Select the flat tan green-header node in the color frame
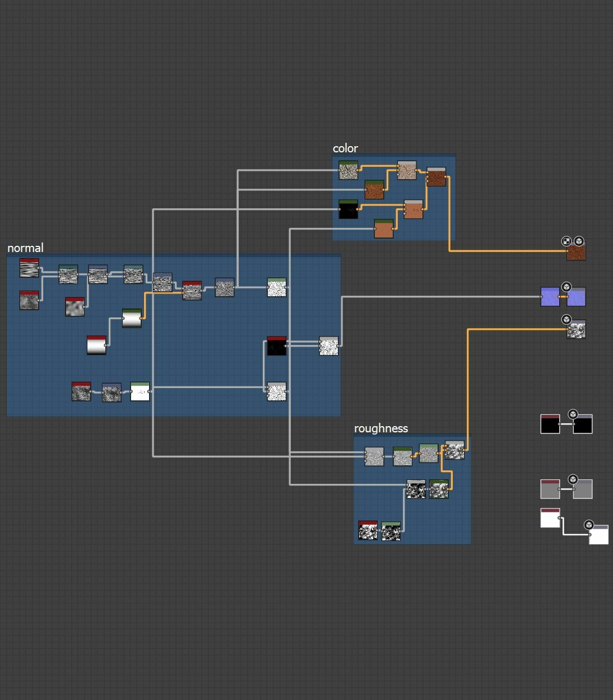 383,228
